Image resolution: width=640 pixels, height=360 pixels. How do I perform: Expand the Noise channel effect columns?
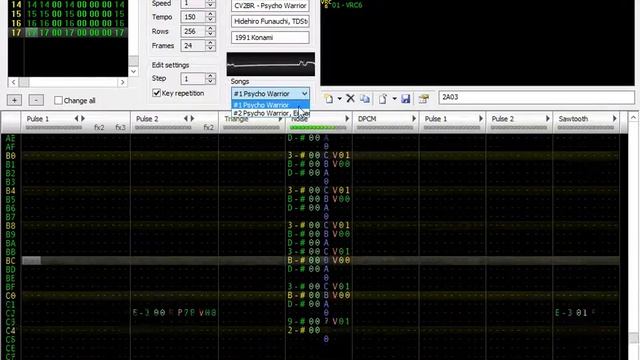point(347,118)
